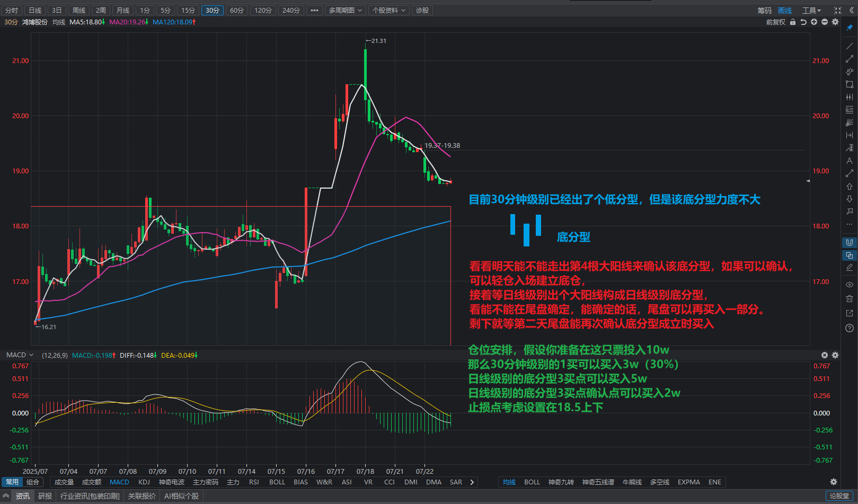Zoom out chart with minus icon

tap(825, 22)
